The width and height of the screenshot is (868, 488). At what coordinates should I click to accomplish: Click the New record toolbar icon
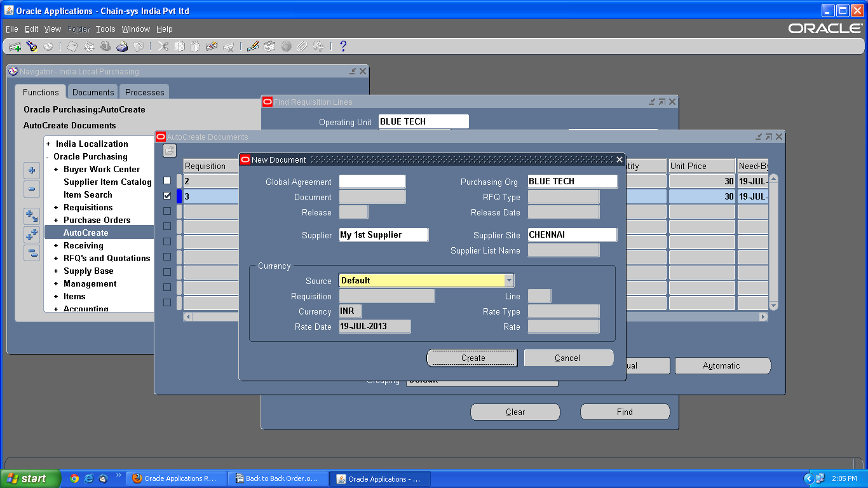[15, 46]
